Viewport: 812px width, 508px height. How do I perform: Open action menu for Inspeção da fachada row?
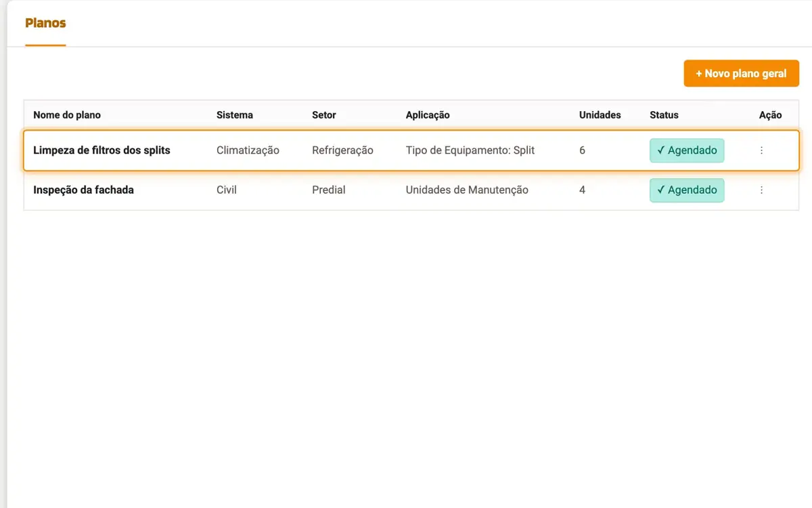761,190
